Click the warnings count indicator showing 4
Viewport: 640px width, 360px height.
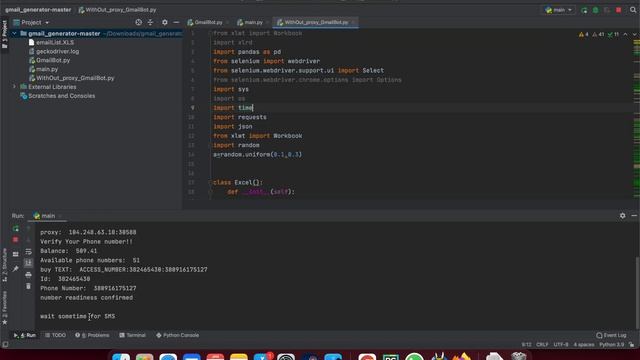tap(584, 34)
